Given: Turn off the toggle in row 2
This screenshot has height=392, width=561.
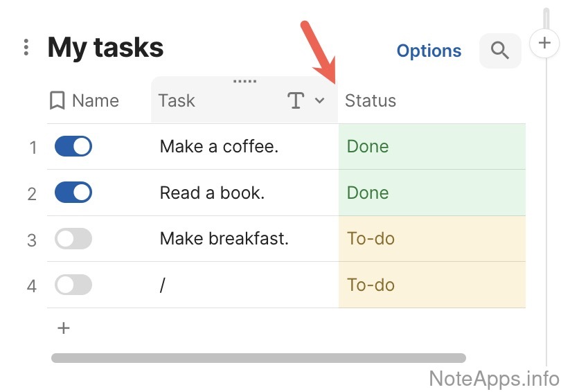Looking at the screenshot, I should (73, 193).
